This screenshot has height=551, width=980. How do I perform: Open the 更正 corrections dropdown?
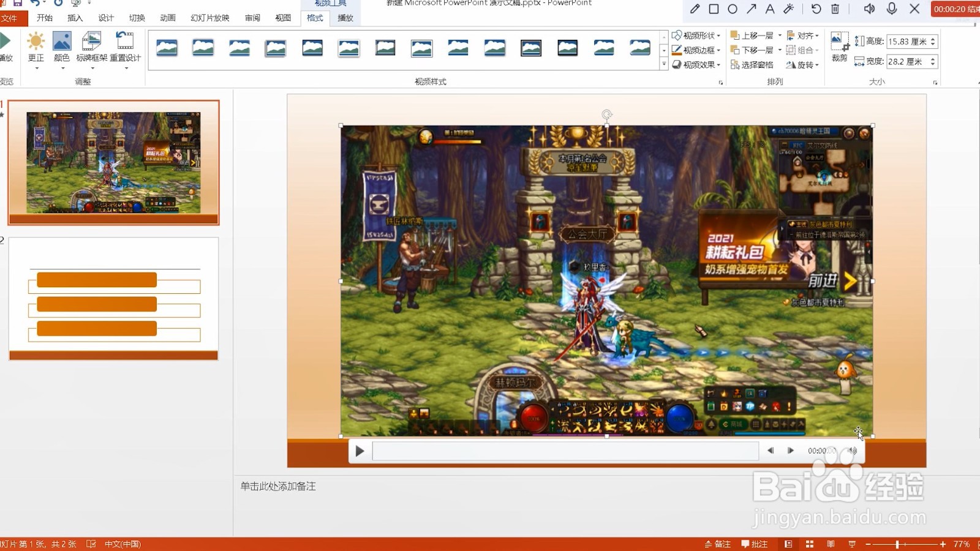[x=36, y=50]
